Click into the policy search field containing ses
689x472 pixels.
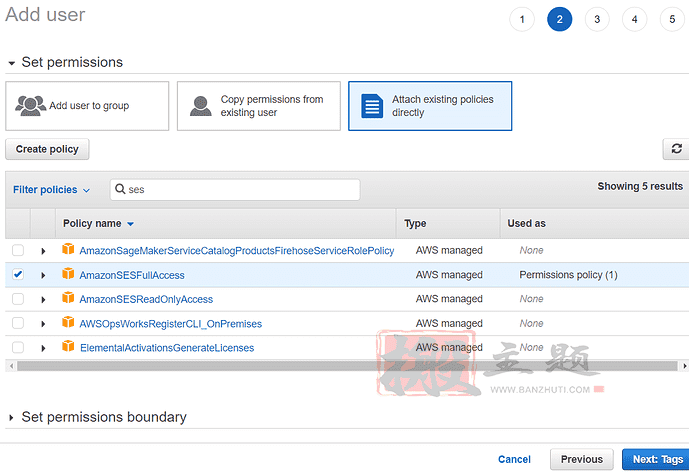[235, 189]
